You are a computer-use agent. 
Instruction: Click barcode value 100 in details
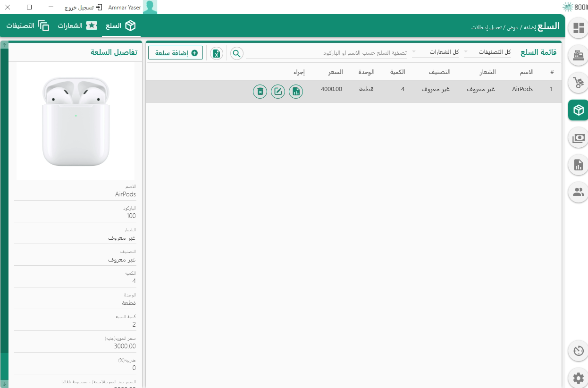pyautogui.click(x=131, y=216)
